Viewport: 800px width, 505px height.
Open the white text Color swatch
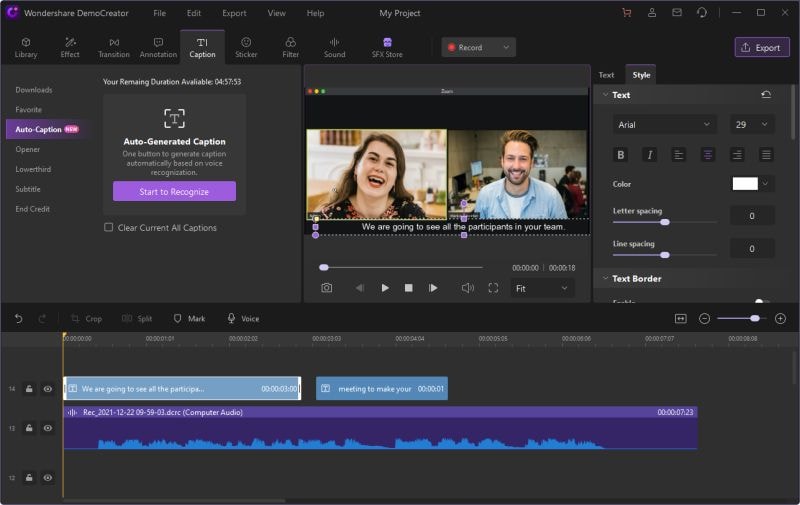[745, 184]
